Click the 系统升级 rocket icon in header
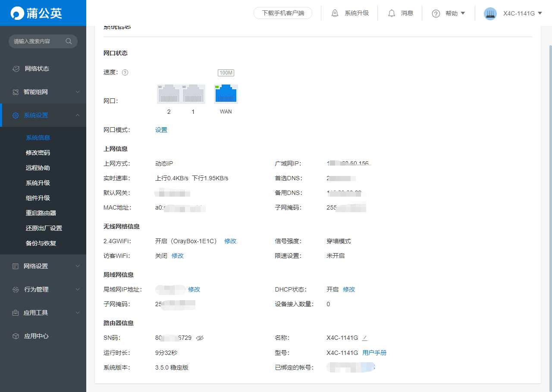The image size is (552, 392). 335,13
